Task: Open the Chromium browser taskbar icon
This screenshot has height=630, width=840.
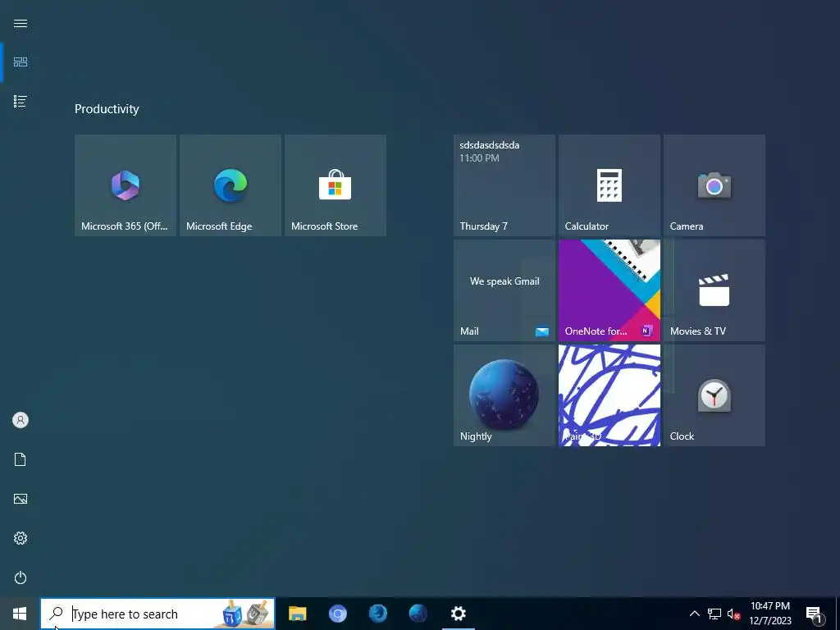Action: [x=337, y=614]
